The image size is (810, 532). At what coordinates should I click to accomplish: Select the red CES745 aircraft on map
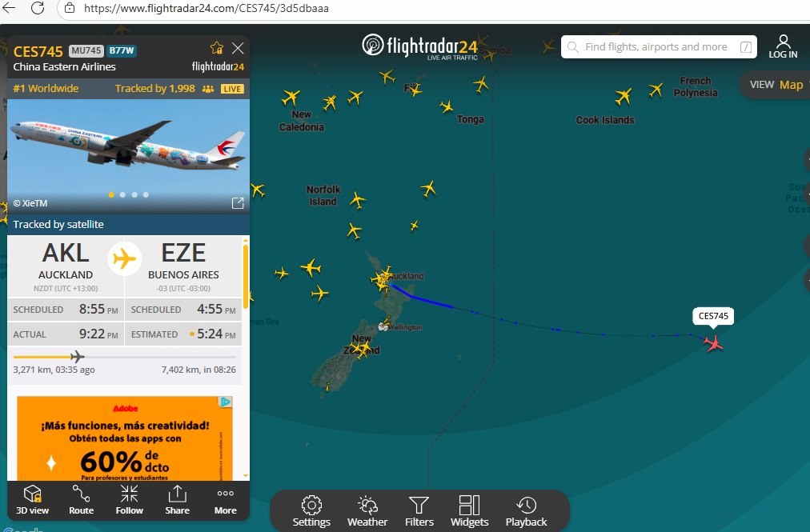(713, 343)
